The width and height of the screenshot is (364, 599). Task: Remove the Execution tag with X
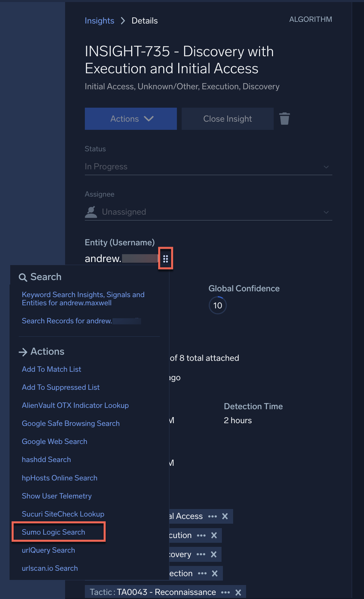214,535
